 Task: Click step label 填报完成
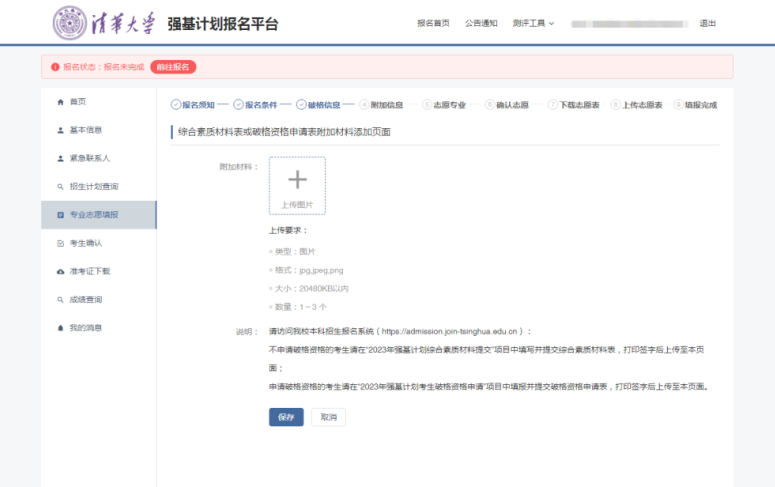(x=701, y=104)
